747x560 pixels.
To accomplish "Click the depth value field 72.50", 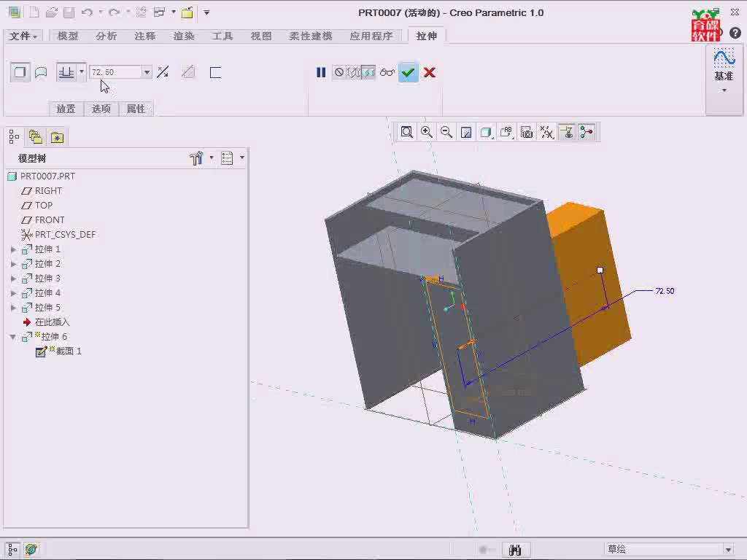I will 115,72.
